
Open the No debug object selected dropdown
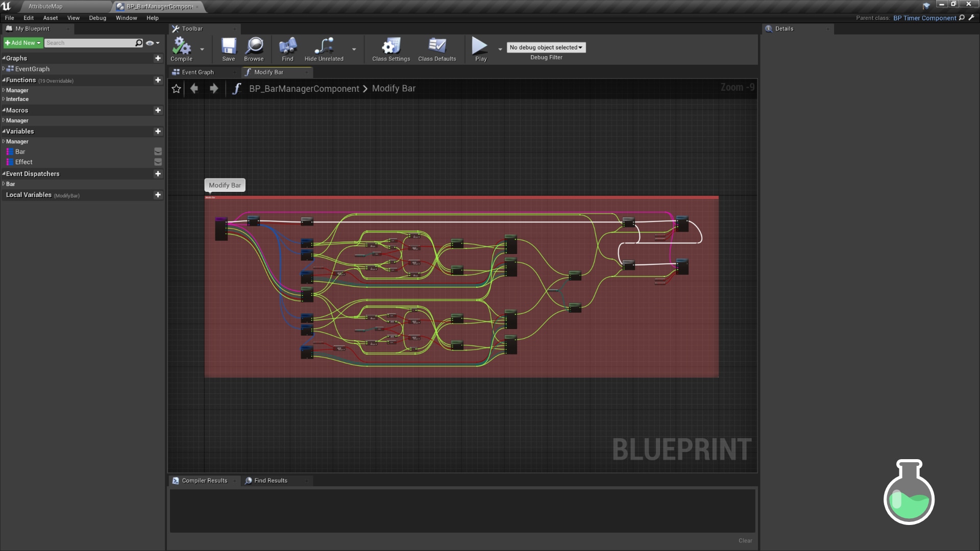click(x=546, y=47)
